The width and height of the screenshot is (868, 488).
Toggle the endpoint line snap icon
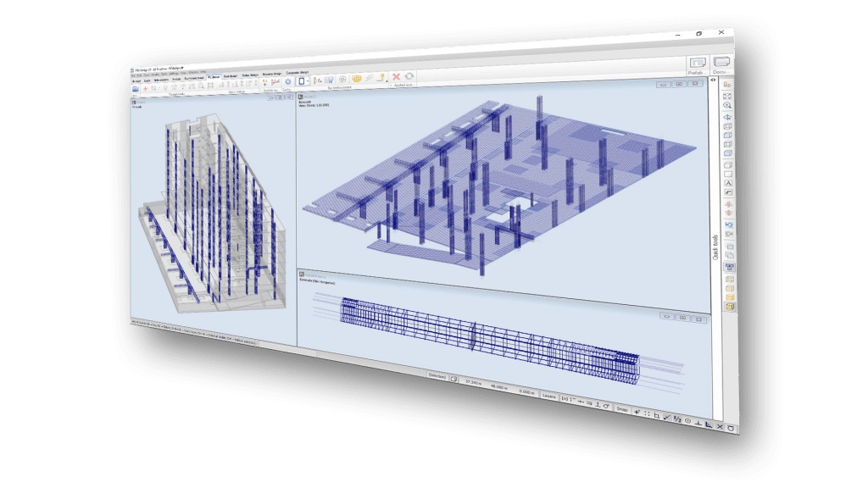(x=667, y=417)
